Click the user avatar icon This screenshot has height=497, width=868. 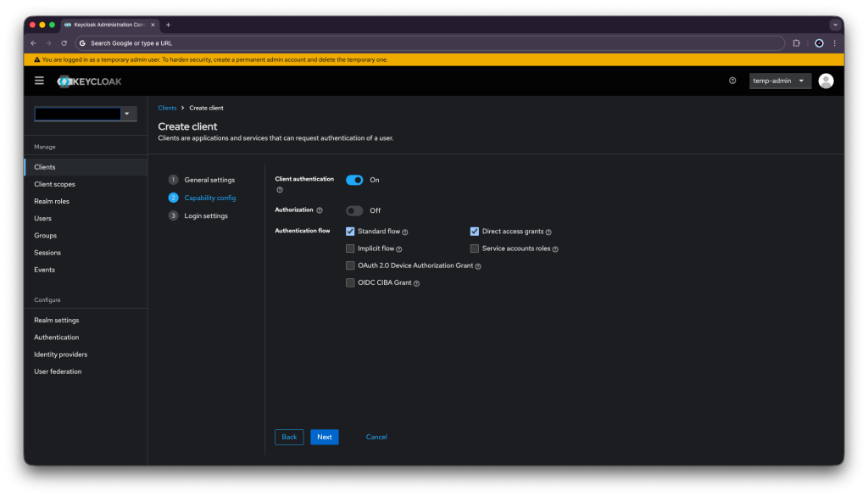(826, 81)
